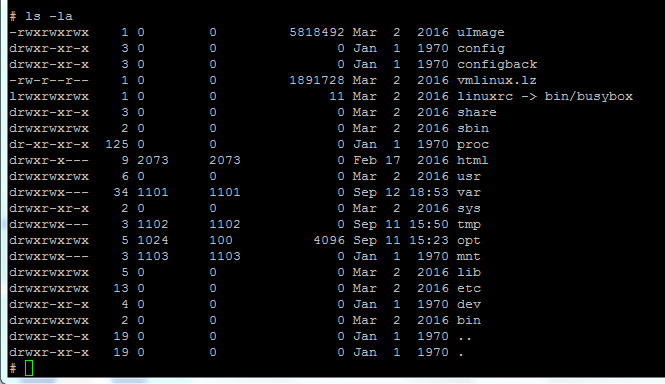Click the 'ls -la' command text
The width and height of the screenshot is (665, 384).
pyautogui.click(x=49, y=17)
